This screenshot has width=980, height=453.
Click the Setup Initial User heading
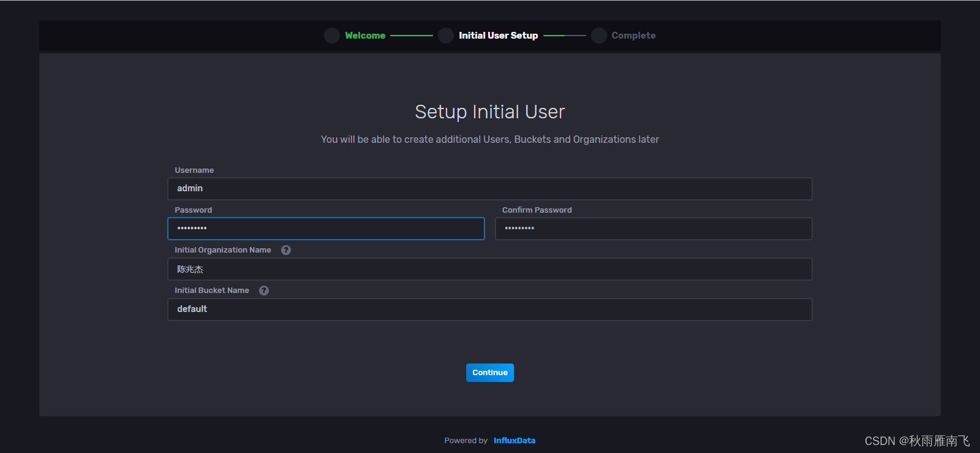coord(490,112)
